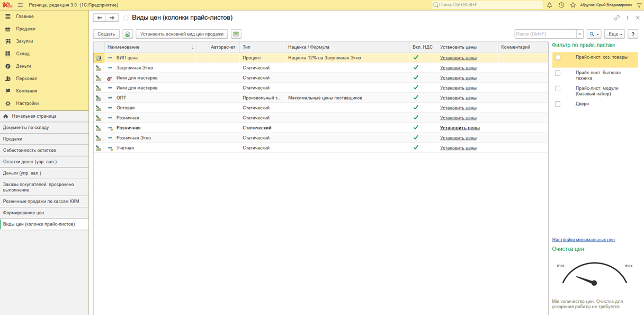Click the copy price type icon
The width and height of the screenshot is (644, 315).
128,34
